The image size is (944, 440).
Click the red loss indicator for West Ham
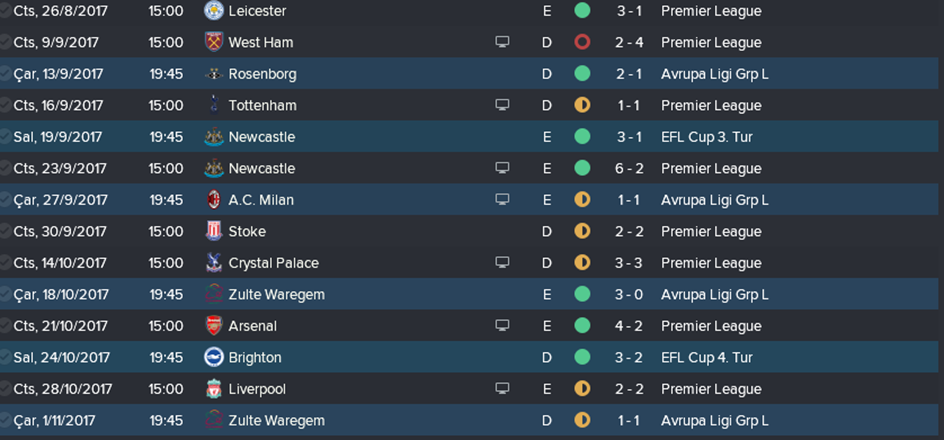tap(582, 43)
